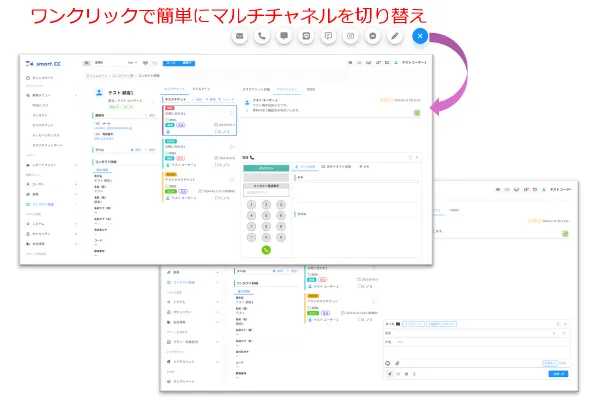Viewport: 600px width, 400px height.
Task: Expand the mail composer panel in back window
Action: (559, 324)
